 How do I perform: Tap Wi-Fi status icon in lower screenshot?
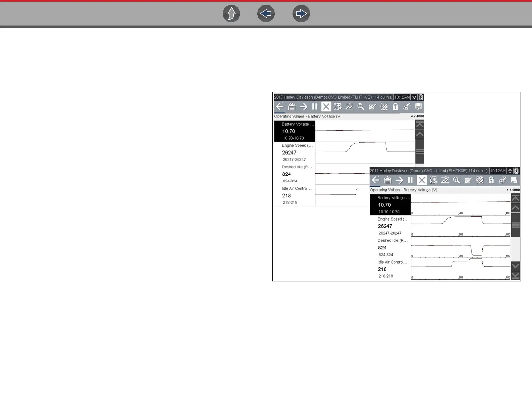(x=510, y=171)
